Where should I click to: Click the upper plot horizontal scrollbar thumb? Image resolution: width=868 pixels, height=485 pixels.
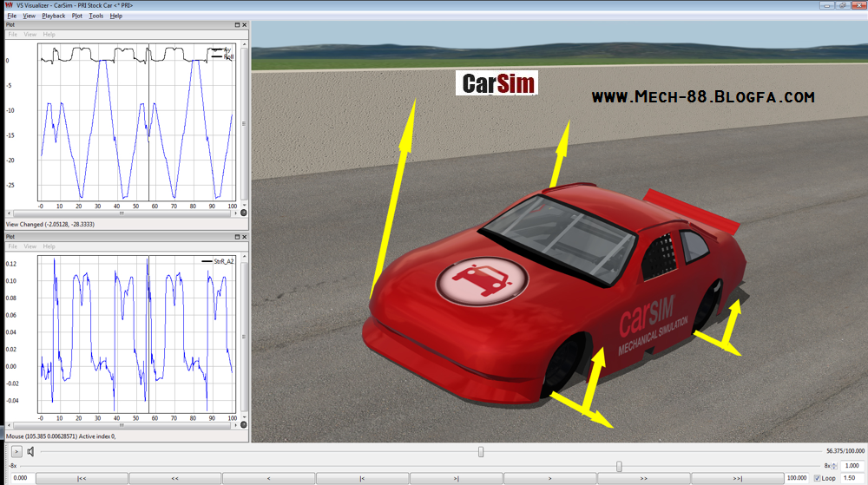pyautogui.click(x=122, y=213)
